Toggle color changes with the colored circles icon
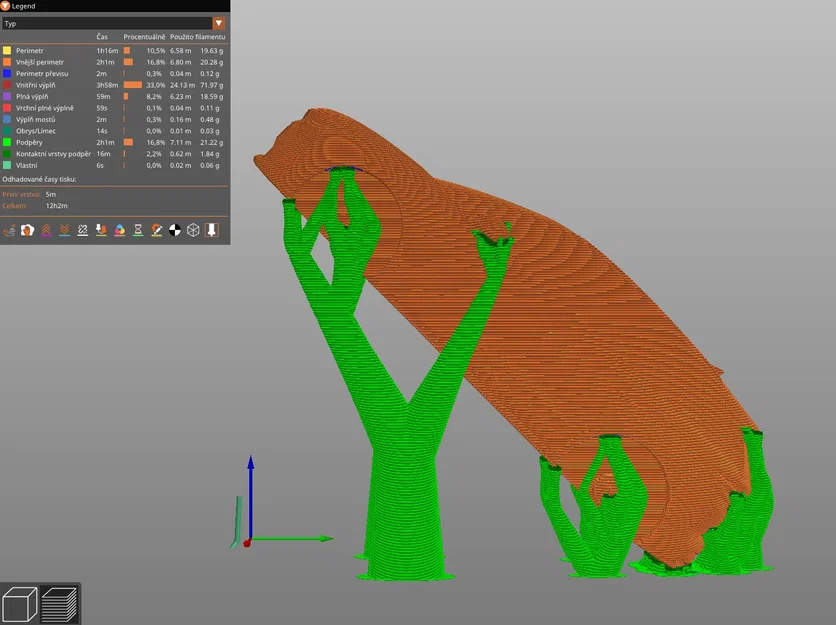This screenshot has height=625, width=836. click(x=119, y=229)
